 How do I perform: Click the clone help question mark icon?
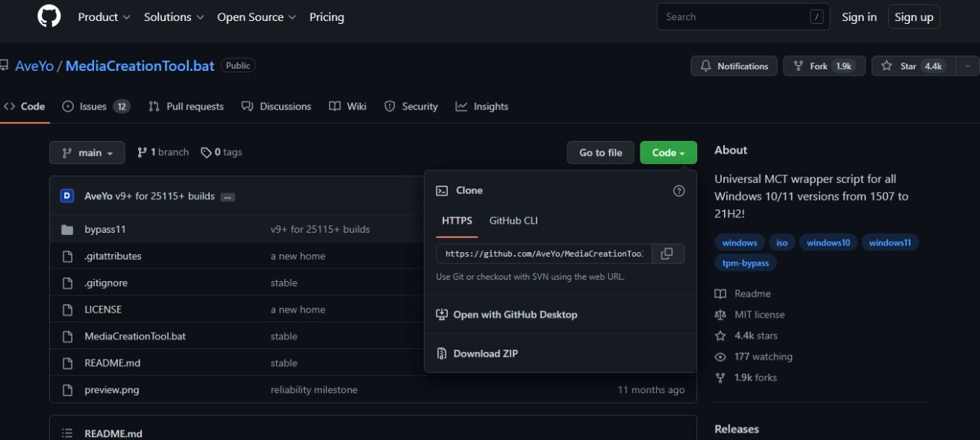point(678,191)
